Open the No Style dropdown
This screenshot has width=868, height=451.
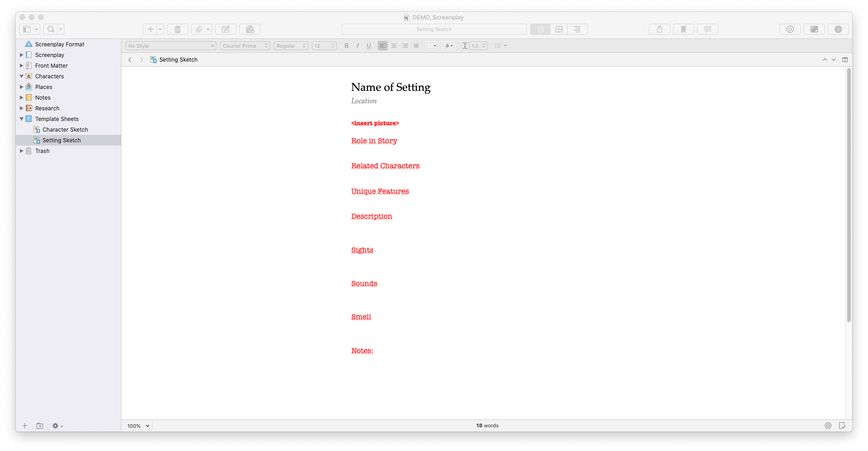pyautogui.click(x=170, y=45)
